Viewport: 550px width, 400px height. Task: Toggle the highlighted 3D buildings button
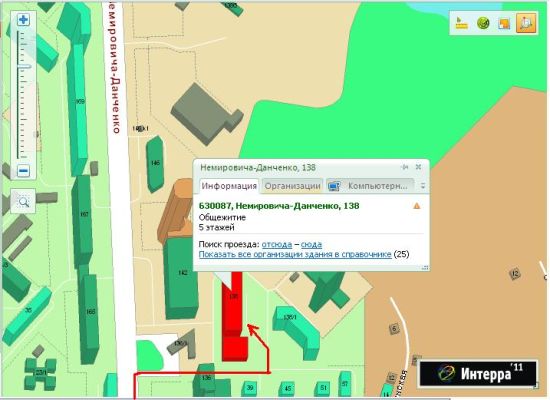[526, 23]
